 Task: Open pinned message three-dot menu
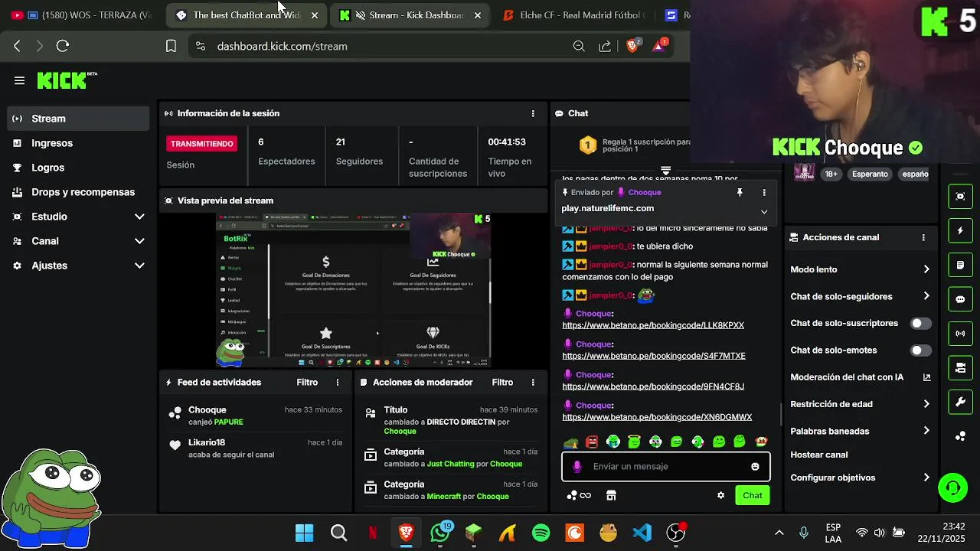coord(763,193)
